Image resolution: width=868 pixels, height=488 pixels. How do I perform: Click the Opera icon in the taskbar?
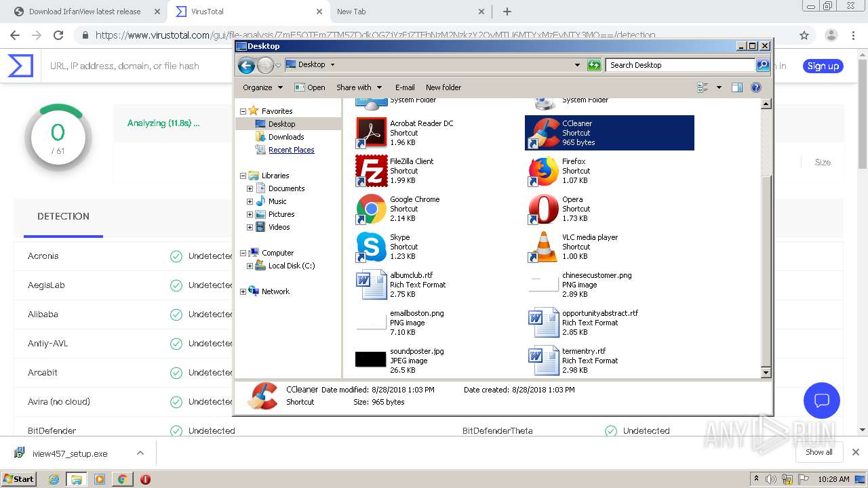(x=145, y=479)
